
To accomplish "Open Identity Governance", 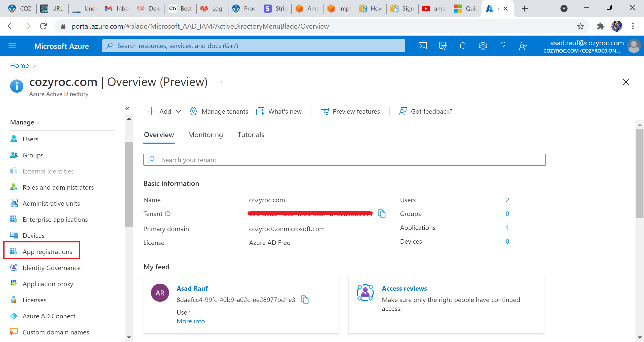I will point(52,268).
